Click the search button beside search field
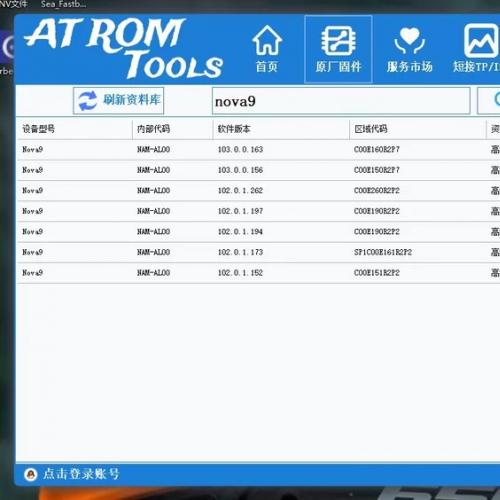The image size is (500, 500). 489,100
